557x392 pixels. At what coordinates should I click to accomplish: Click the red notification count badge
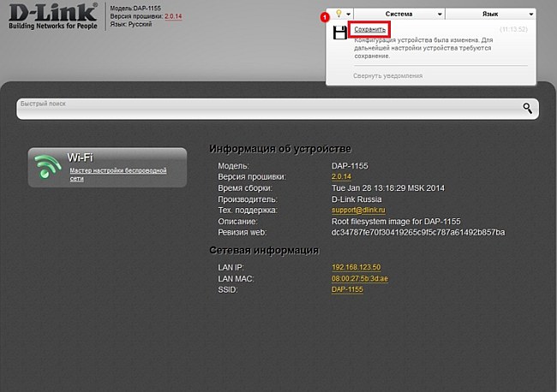[325, 16]
